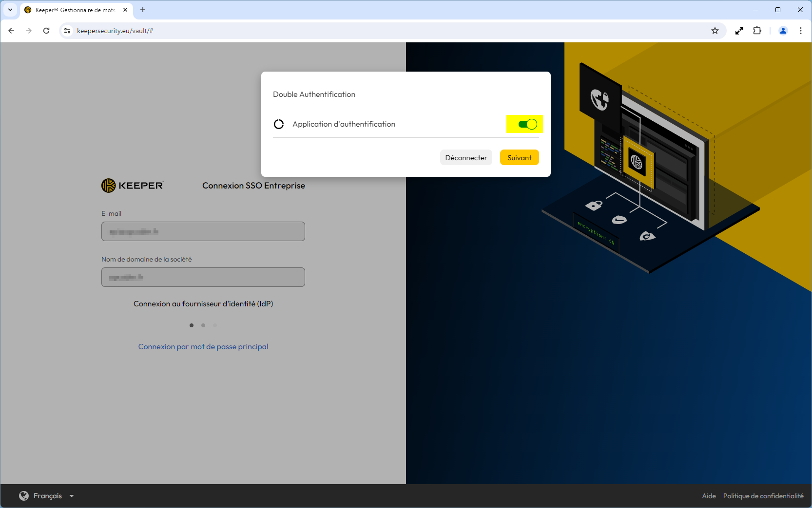
Task: Click the Keeper logo
Action: [x=133, y=186]
